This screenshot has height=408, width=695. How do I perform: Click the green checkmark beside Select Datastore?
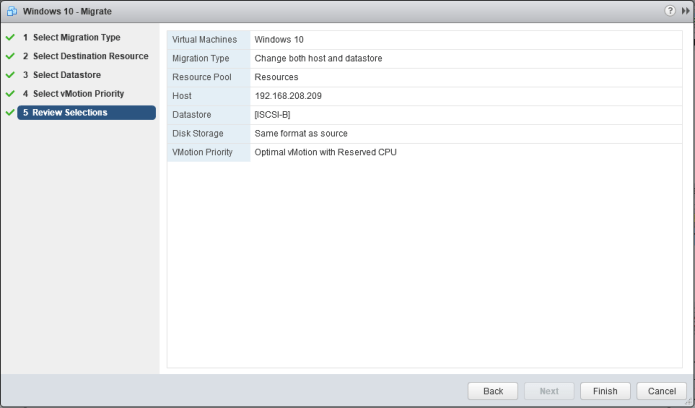10,75
